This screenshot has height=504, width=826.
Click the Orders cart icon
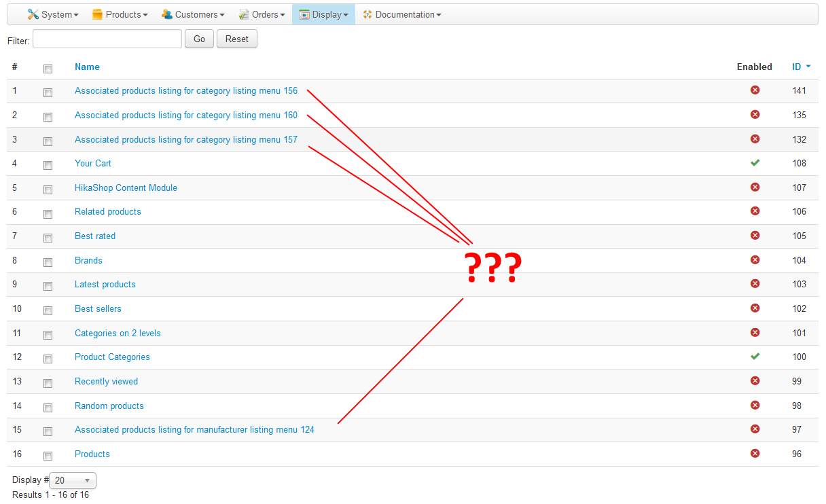(243, 14)
